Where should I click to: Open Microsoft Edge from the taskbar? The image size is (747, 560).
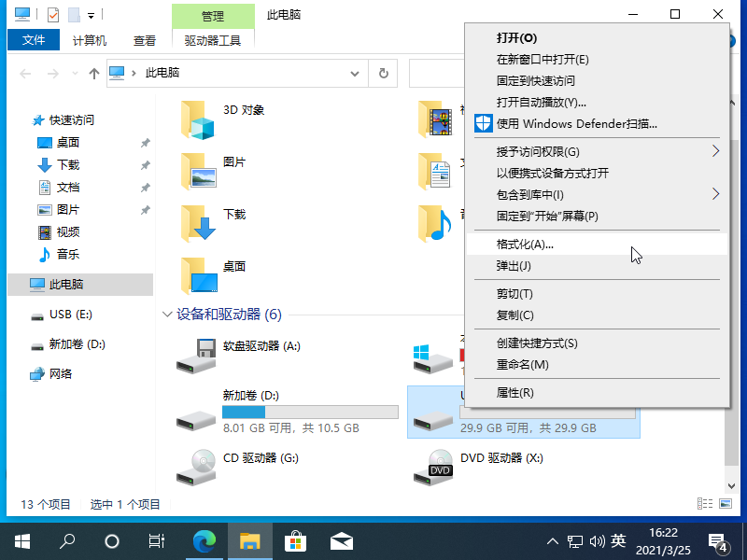point(204,539)
